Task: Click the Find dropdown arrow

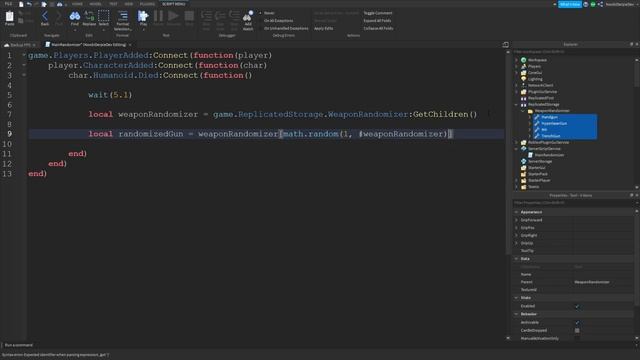Action: click(x=75, y=30)
